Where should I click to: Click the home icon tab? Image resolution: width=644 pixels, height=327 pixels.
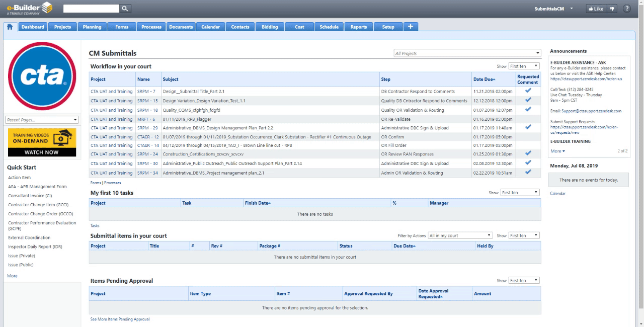click(10, 27)
